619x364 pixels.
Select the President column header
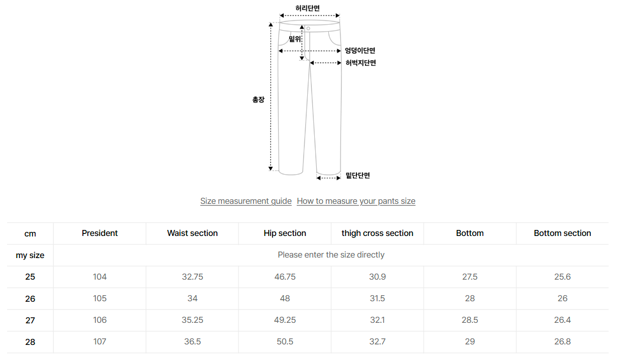(99, 233)
